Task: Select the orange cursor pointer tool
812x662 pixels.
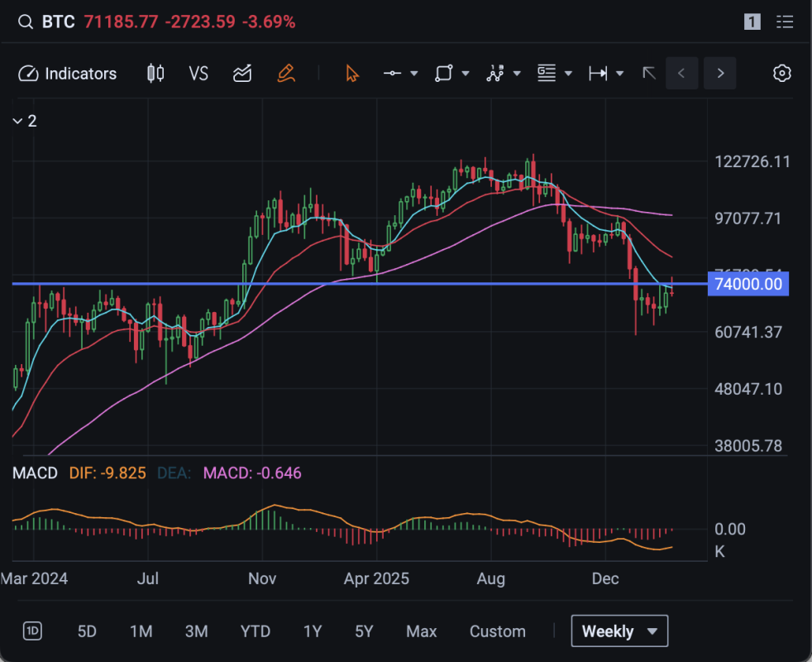Action: tap(352, 74)
